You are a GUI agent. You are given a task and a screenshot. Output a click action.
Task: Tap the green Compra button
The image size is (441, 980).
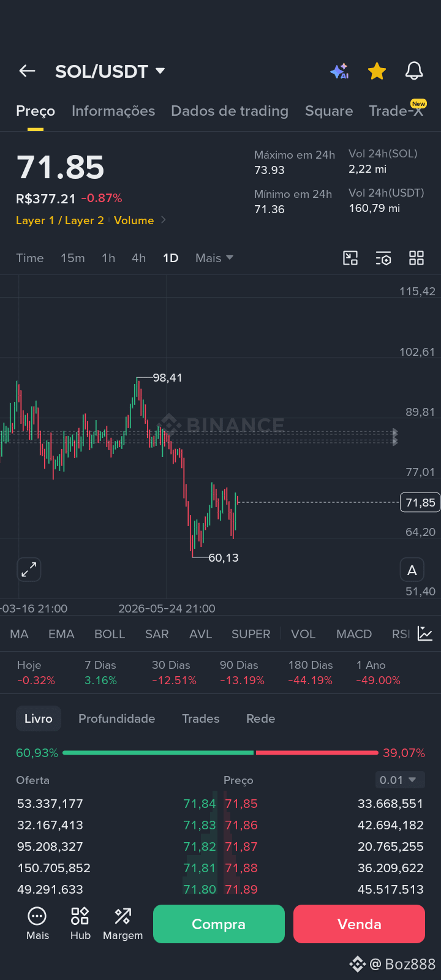click(219, 924)
